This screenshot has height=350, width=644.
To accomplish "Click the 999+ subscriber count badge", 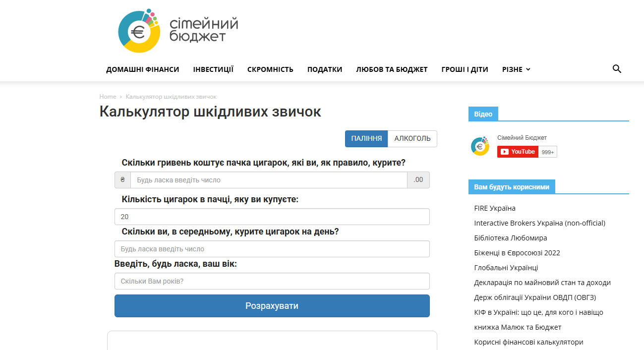I will coord(548,152).
